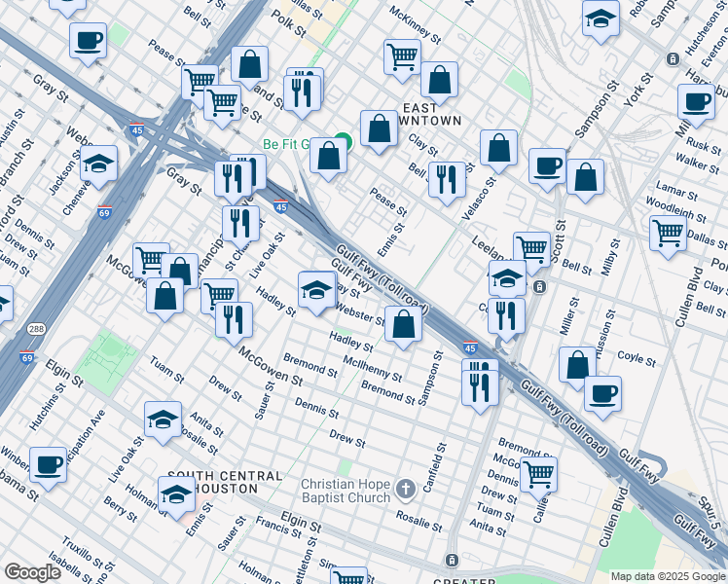Click the Woodleigh St street label
The height and width of the screenshot is (584, 728).
click(x=676, y=210)
